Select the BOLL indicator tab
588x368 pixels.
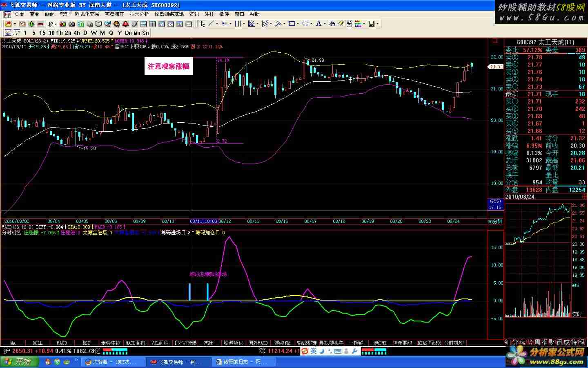(x=38, y=343)
